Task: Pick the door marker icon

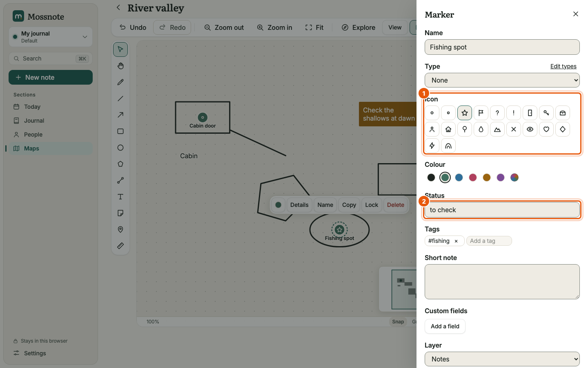Action: coord(530,113)
